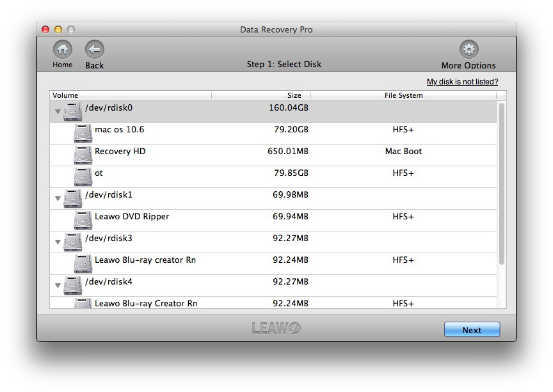Click the drive icon for /dev/rdisk3
The image size is (553, 392).
click(x=73, y=242)
